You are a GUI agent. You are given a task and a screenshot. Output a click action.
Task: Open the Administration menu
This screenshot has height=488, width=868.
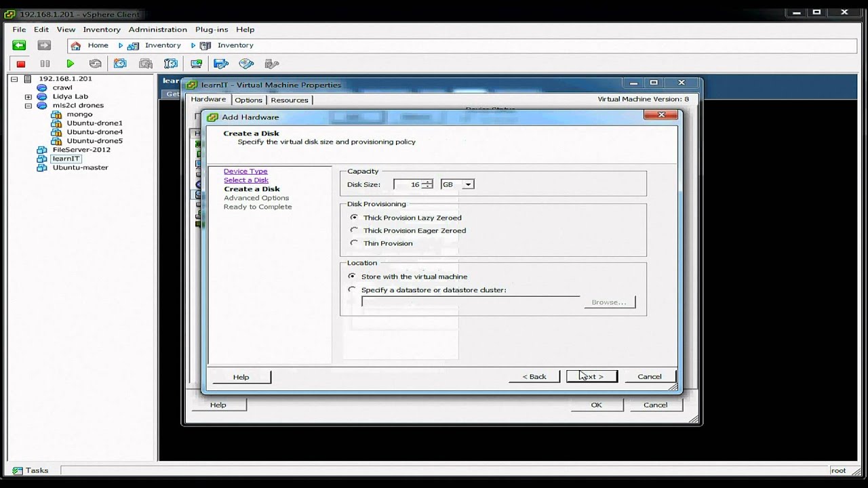tap(158, 30)
